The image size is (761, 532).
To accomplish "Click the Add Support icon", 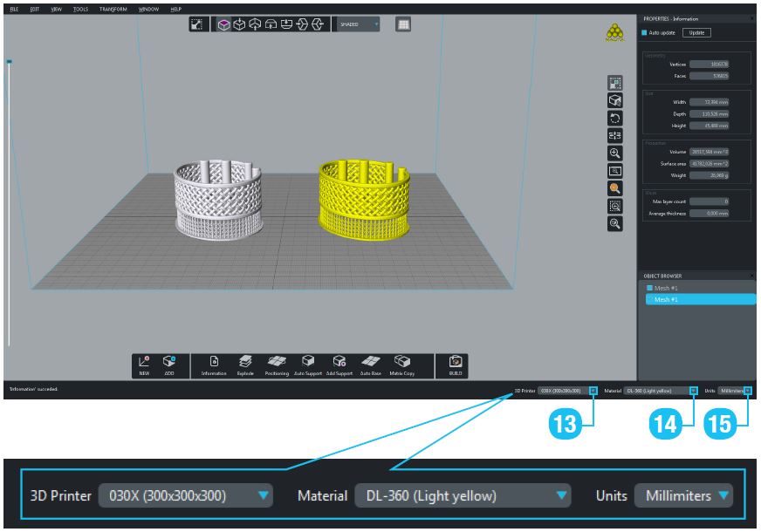I will [x=339, y=361].
